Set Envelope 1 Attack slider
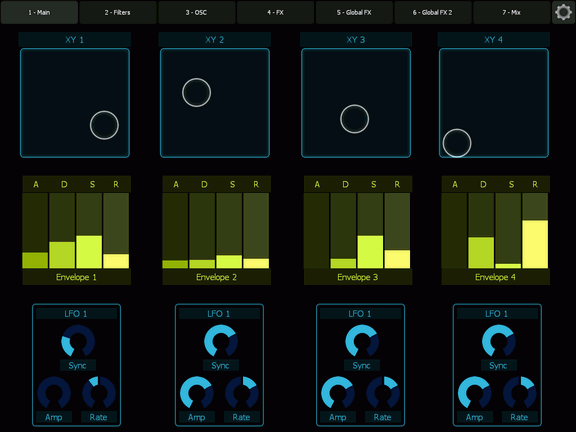 [x=35, y=231]
